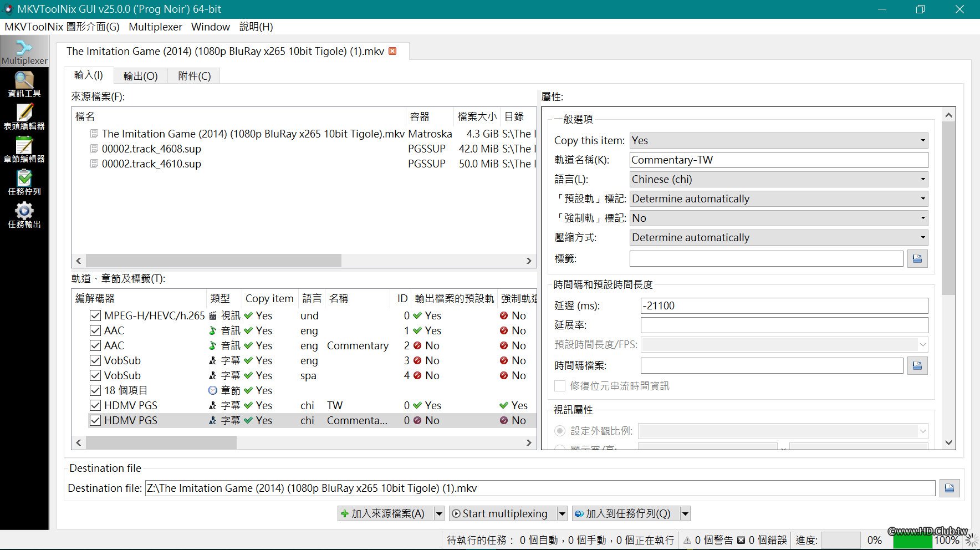
Task: Click the warning icon beside 0 個警告
Action: 687,540
